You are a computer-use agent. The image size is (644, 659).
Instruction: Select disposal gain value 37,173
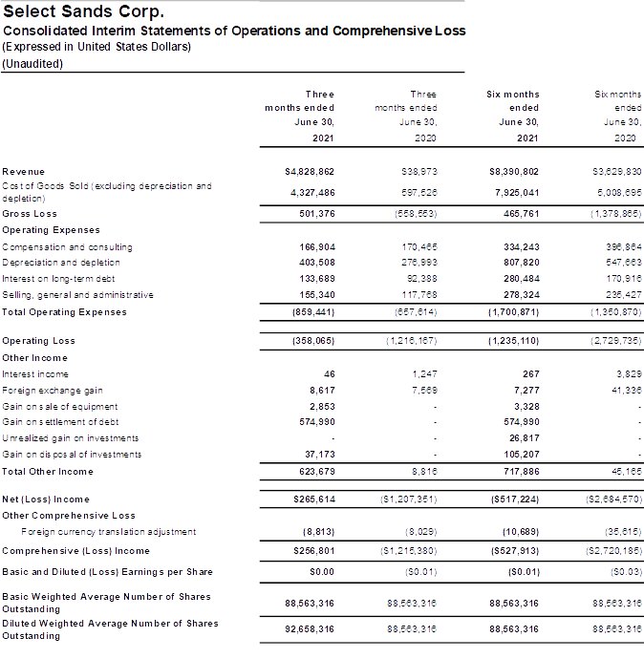[320, 455]
